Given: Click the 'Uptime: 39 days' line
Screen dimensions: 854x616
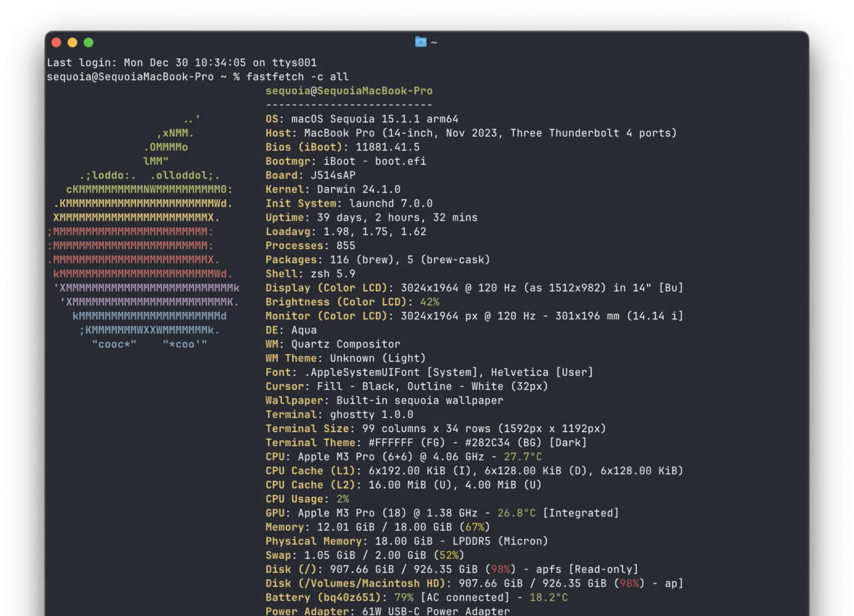Looking at the screenshot, I should click(x=372, y=217).
